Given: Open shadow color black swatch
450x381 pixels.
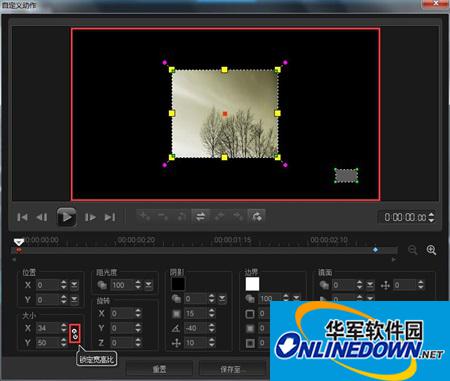Looking at the screenshot, I should (x=178, y=284).
